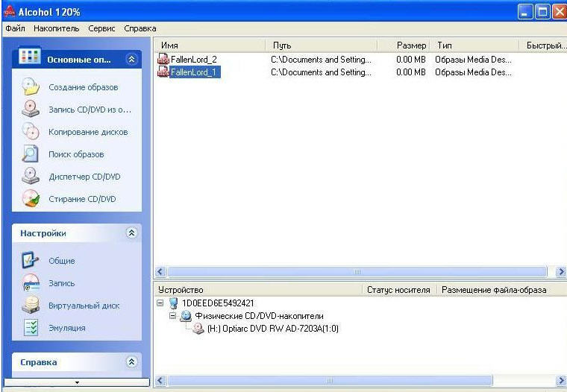Sort images by Размер column header
567x392 pixels.
coord(404,45)
